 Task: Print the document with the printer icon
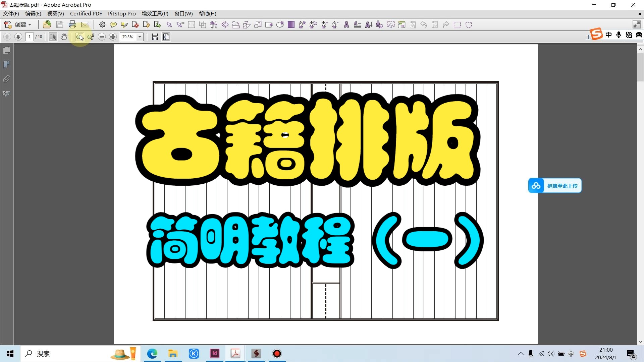(x=72, y=24)
